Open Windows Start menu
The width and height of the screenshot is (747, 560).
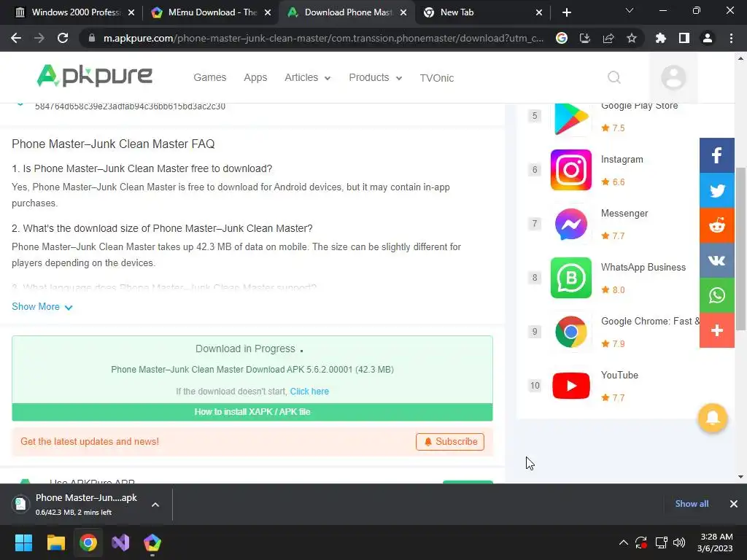pos(23,542)
